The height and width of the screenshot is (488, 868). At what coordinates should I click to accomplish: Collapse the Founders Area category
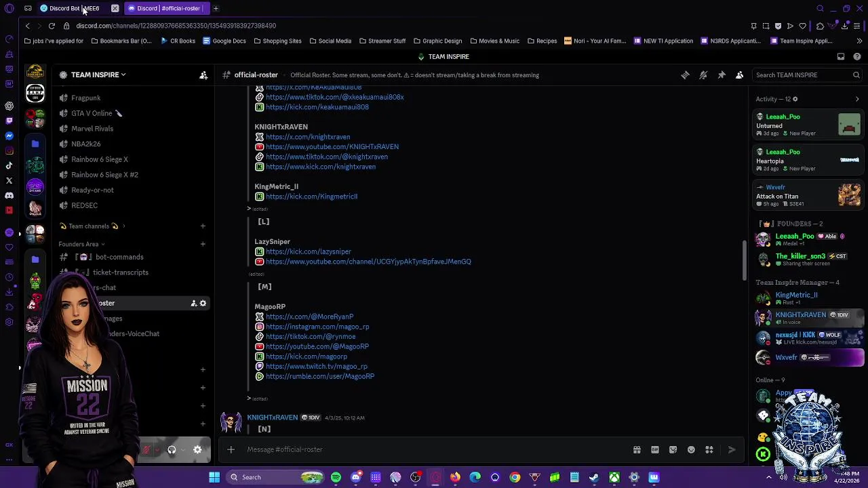pos(81,244)
